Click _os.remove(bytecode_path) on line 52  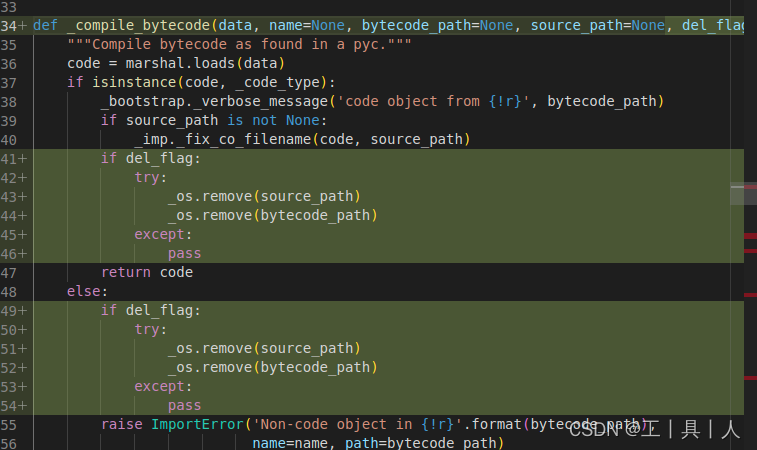click(x=273, y=367)
